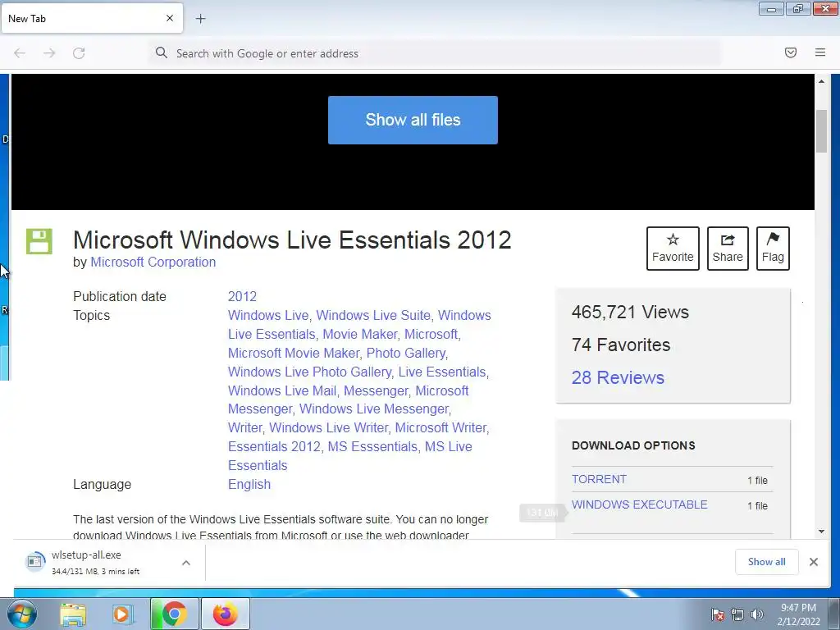Image resolution: width=840 pixels, height=630 pixels.
Task: Open the English language link
Action: 249,484
